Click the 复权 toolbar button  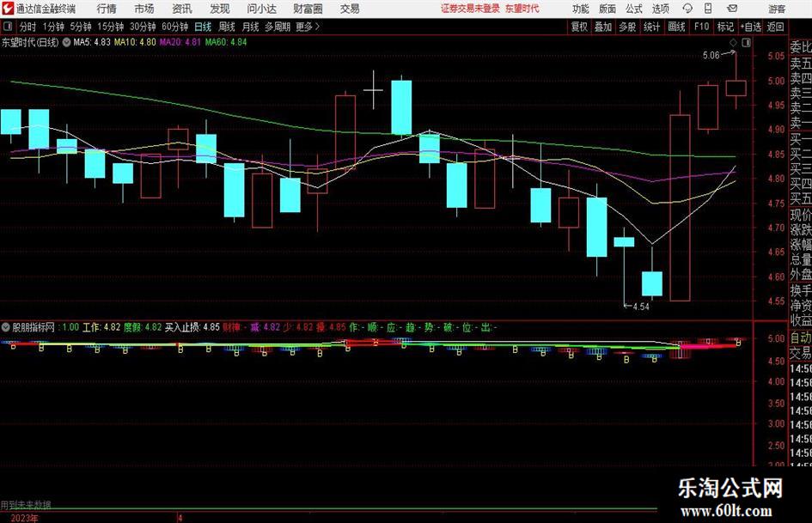pyautogui.click(x=579, y=27)
